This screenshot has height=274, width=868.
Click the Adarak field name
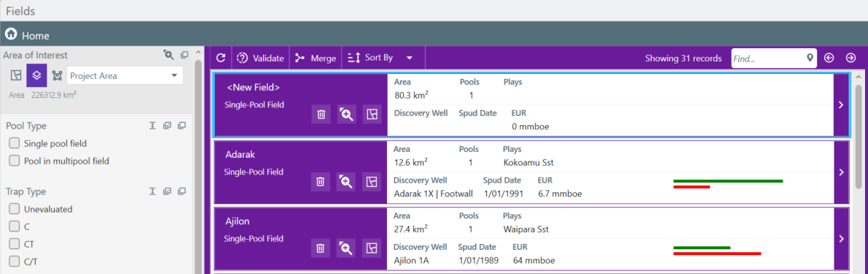pyautogui.click(x=240, y=154)
